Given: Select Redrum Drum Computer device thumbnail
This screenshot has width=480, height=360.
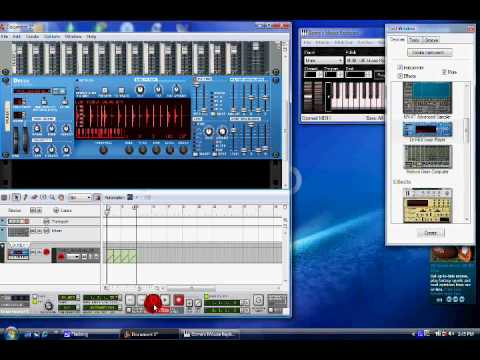Looking at the screenshot, I should [x=428, y=157].
